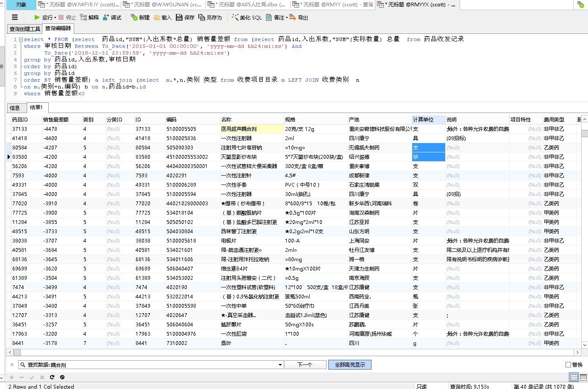The width and height of the screenshot is (588, 389).
Task: Switch to the 对象 tab
Action: 21,5
